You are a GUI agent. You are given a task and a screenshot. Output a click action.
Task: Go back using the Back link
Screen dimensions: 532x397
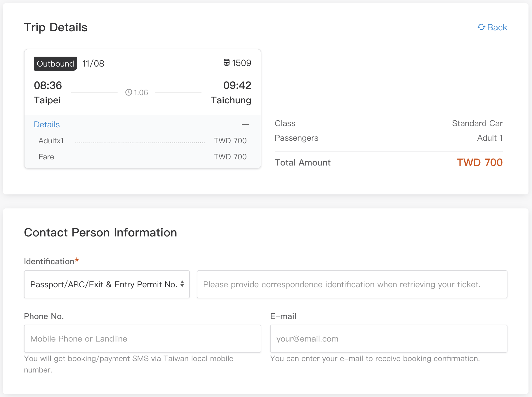click(x=497, y=27)
